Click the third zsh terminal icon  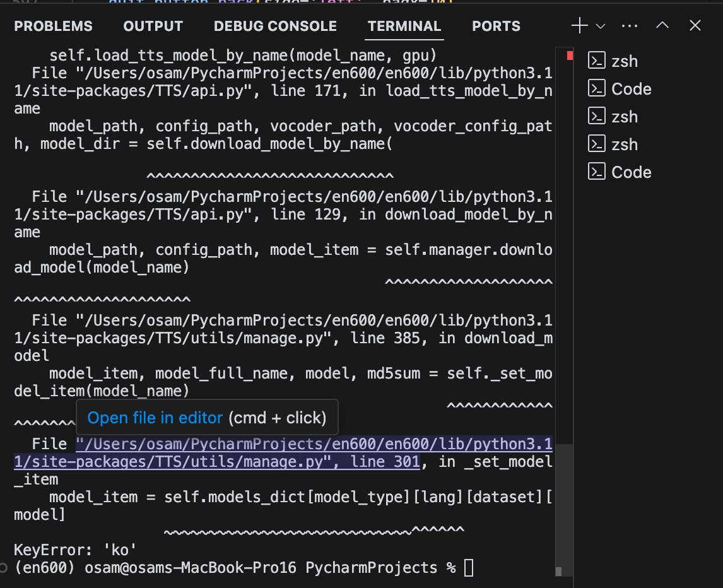pyautogui.click(x=597, y=144)
